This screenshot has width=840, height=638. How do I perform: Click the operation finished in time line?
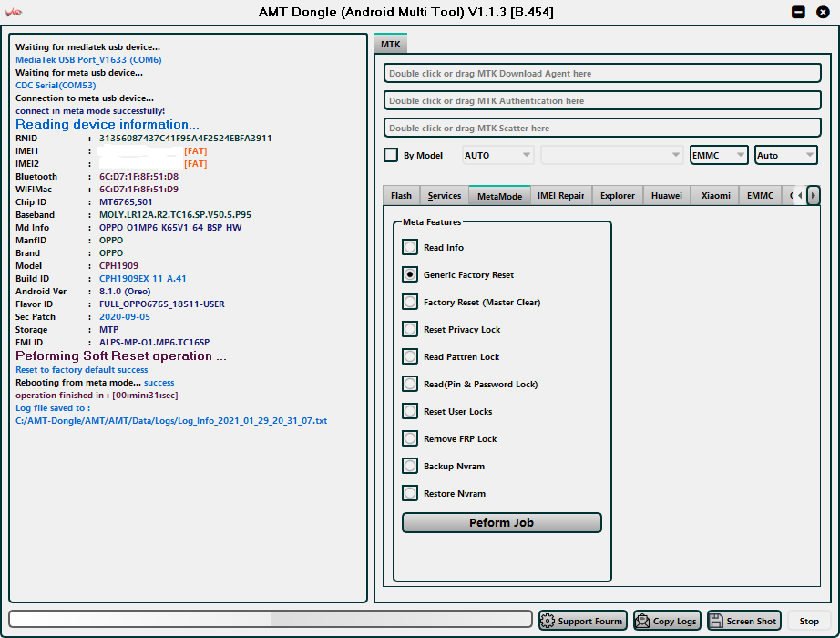(x=97, y=396)
